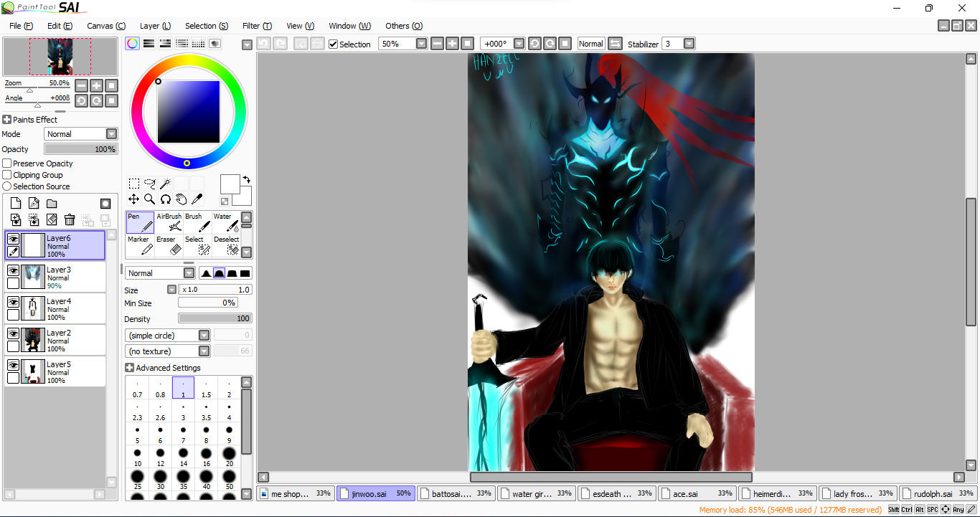Click the foreground color swatch
The width and height of the screenshot is (980, 517).
coord(230,184)
